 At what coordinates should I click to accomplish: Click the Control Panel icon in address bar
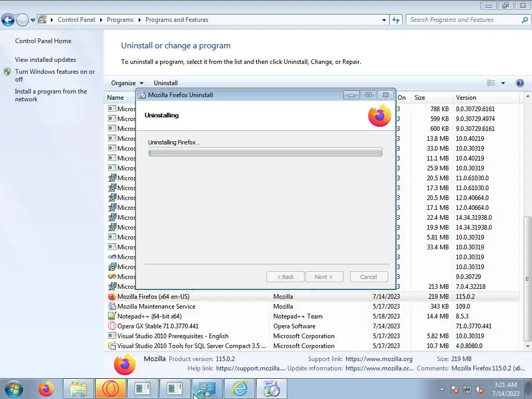click(43, 20)
